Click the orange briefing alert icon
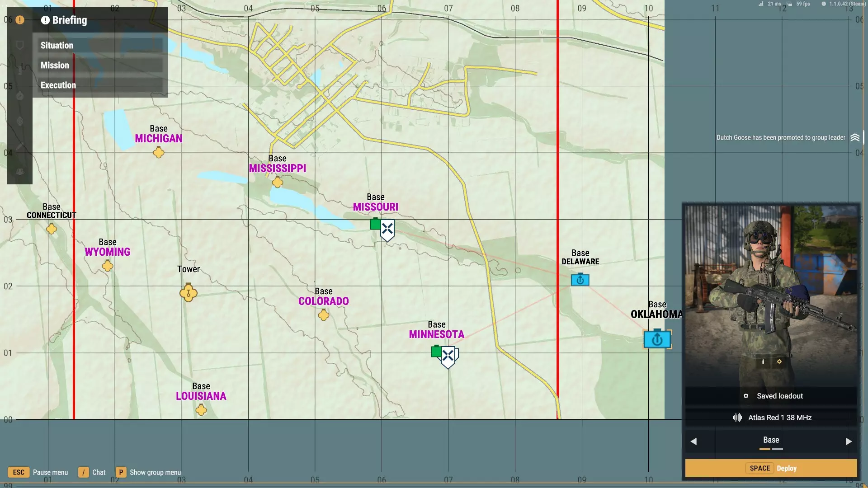The width and height of the screenshot is (868, 488). [20, 20]
